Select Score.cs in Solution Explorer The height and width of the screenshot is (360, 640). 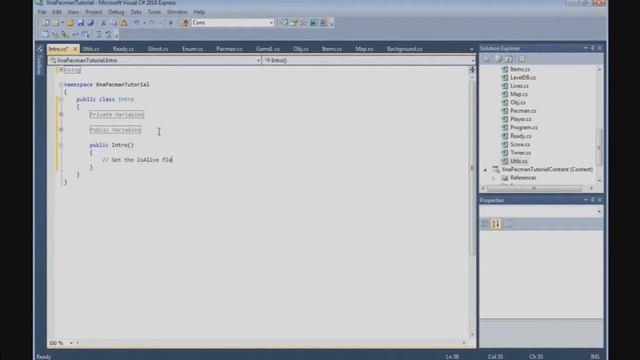[x=520, y=144]
